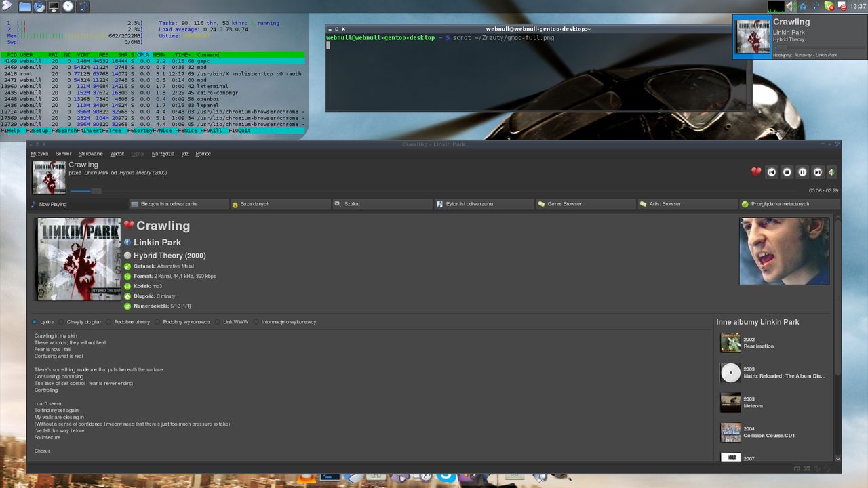Click the gmpc vertical scrollbar
Screen dimensions: 868x488
tap(837, 338)
